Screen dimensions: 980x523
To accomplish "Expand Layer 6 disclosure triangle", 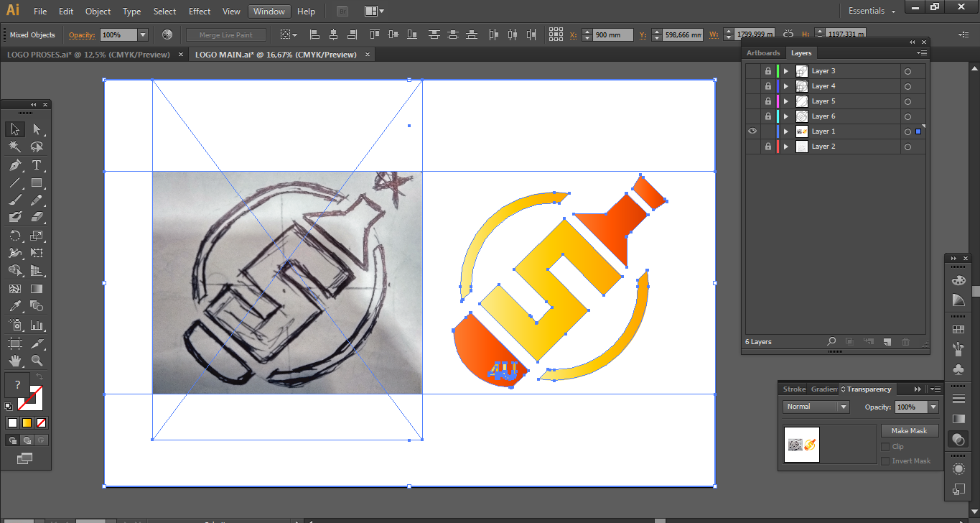I will click(786, 116).
